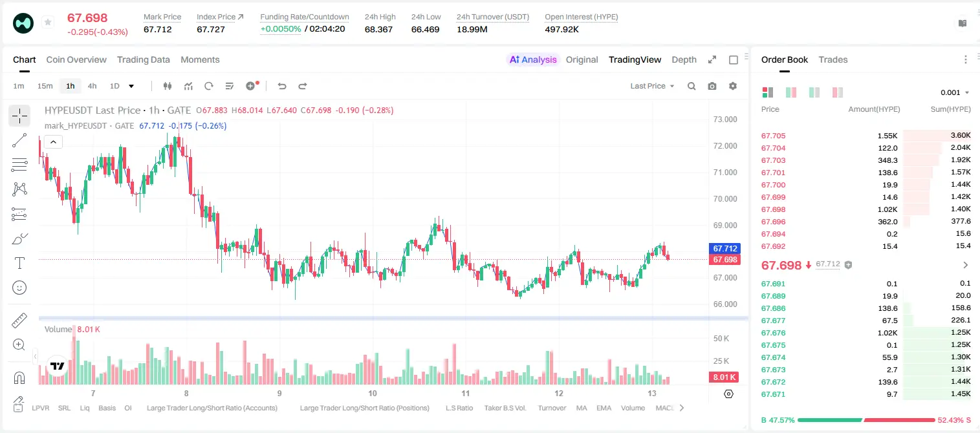Select the 15m timeframe button
The height and width of the screenshot is (433, 980).
45,86
